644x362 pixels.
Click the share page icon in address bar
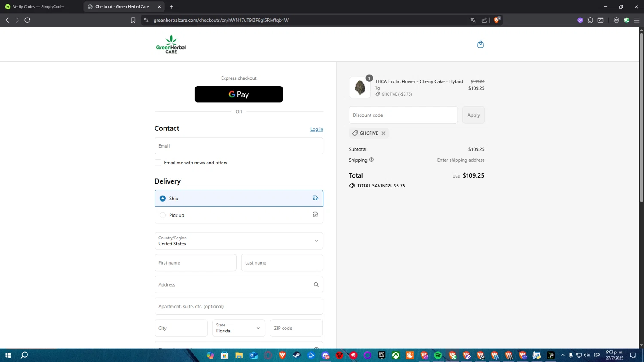(484, 20)
